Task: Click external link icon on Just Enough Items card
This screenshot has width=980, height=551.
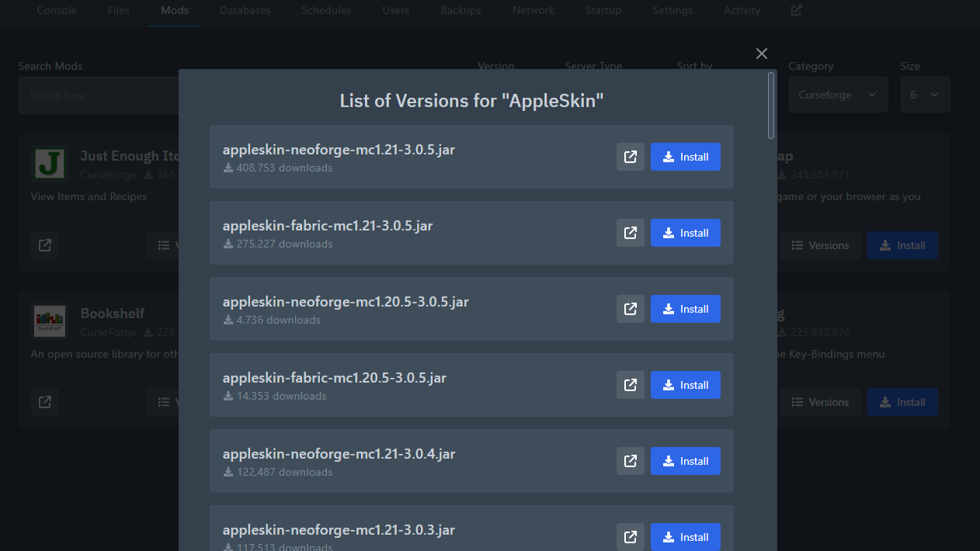Action: coord(45,245)
